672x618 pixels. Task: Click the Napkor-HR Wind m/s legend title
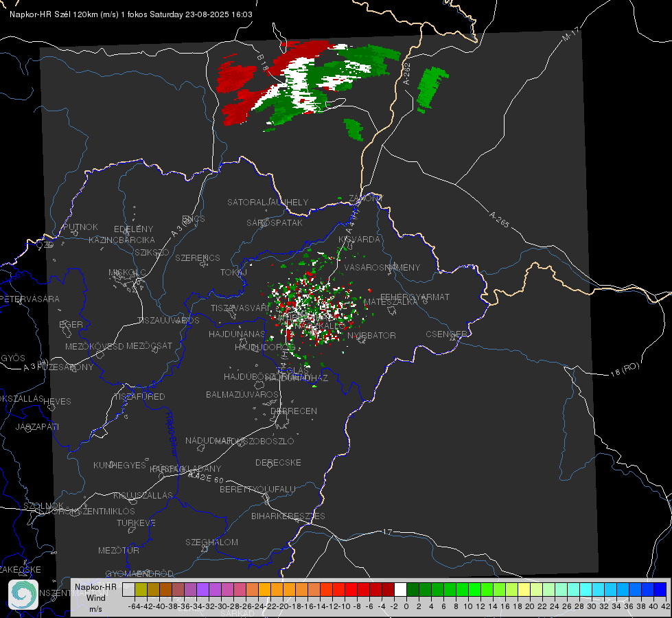(95, 598)
